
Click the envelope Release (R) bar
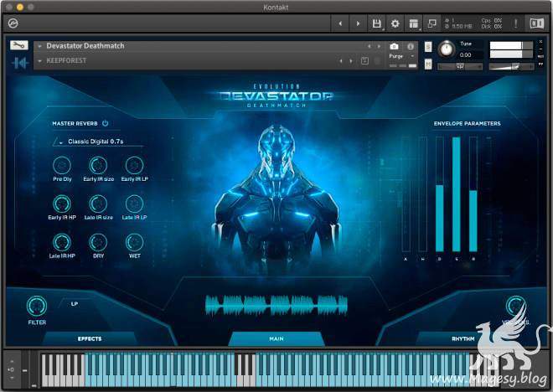(473, 194)
